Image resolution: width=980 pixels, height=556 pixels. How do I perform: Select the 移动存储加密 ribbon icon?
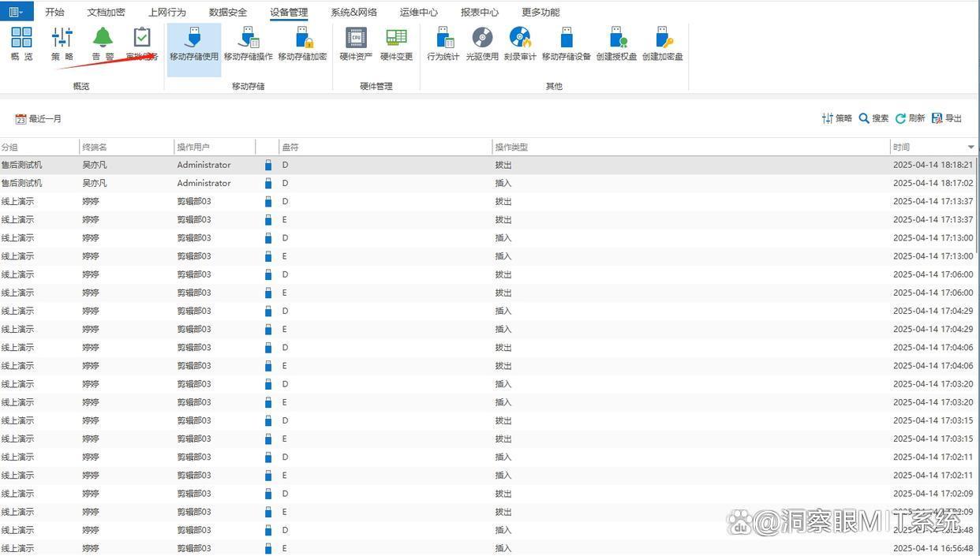tap(303, 44)
